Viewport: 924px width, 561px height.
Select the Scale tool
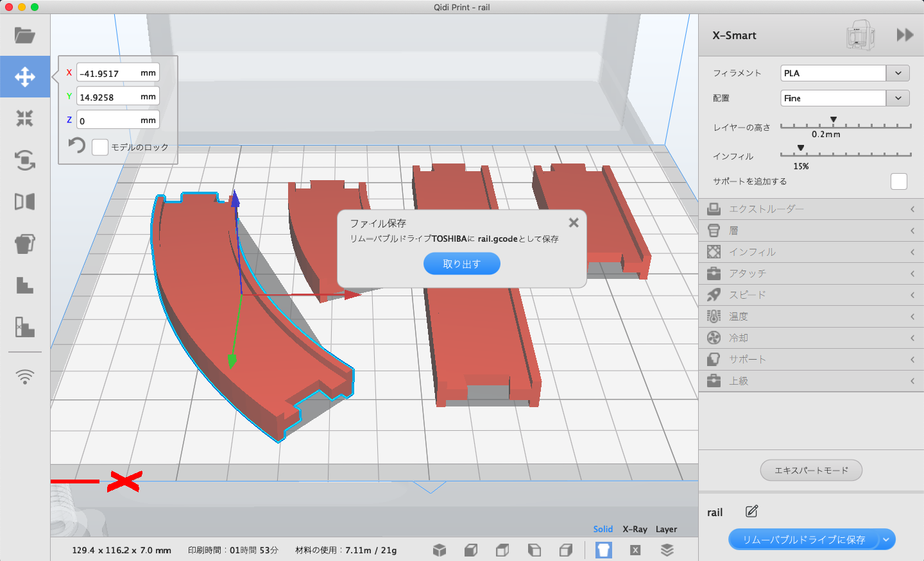(25, 118)
